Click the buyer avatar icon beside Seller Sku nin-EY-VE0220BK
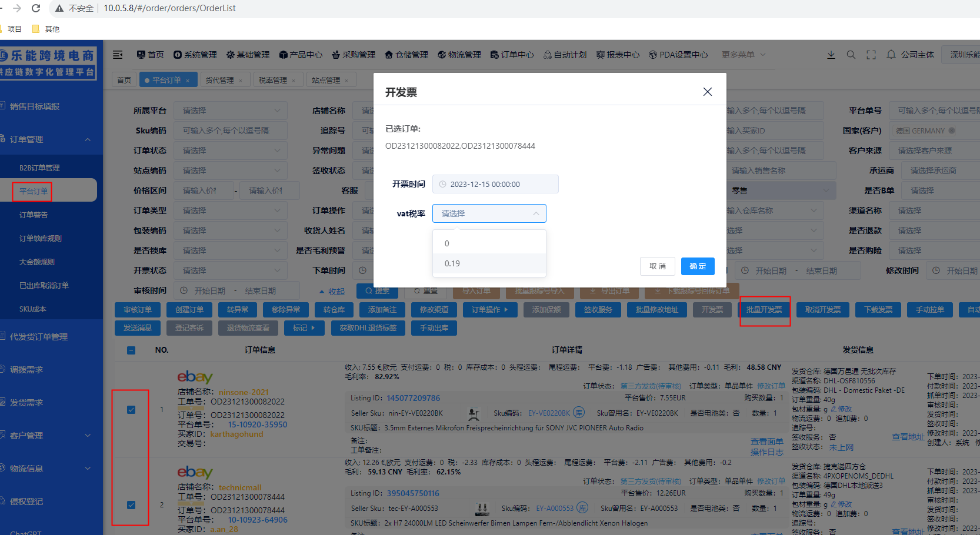The height and width of the screenshot is (535, 980). [474, 413]
